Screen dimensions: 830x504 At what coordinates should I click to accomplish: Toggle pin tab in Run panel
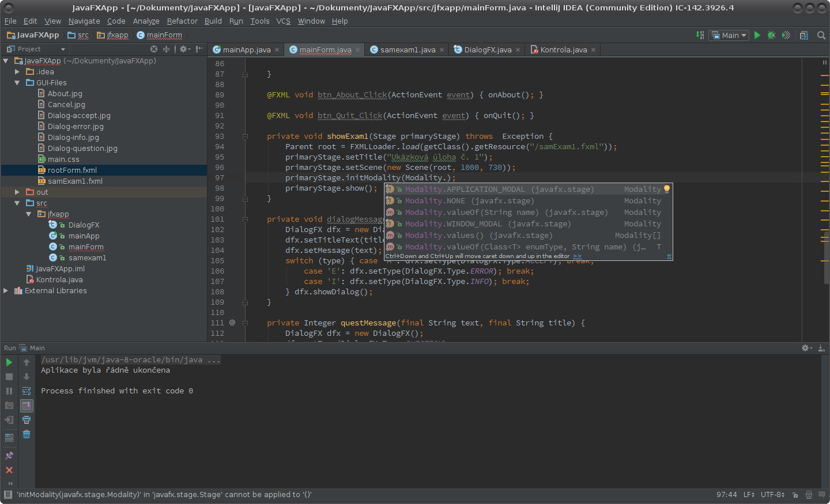(x=9, y=456)
